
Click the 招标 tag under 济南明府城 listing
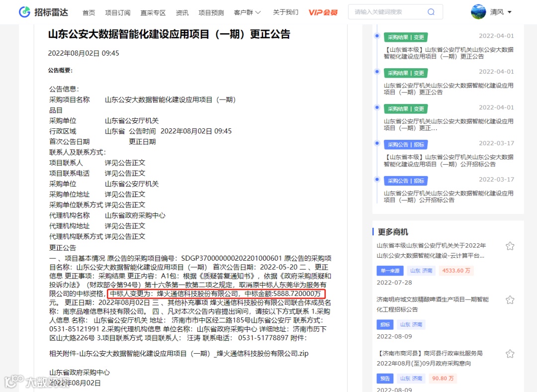click(385, 324)
